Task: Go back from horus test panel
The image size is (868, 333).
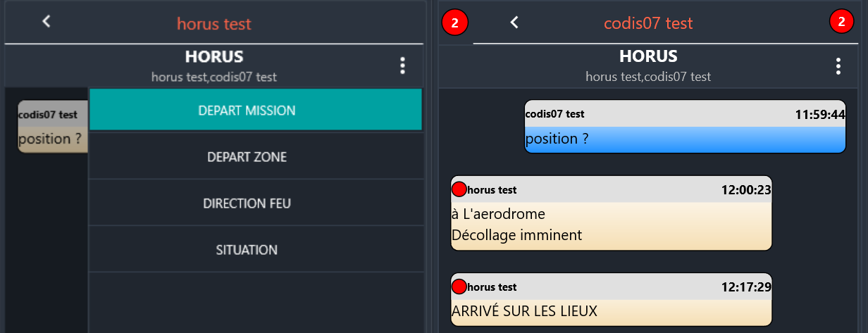Action: click(46, 22)
